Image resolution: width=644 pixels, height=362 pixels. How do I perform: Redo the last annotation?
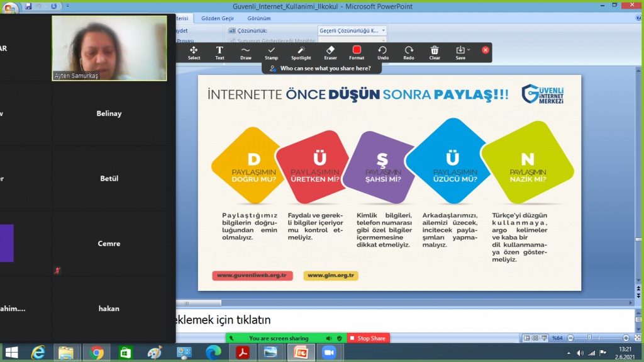coord(409,52)
